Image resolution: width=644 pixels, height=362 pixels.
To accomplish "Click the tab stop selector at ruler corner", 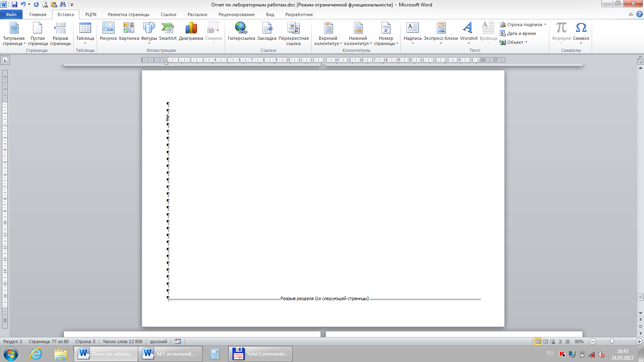I will (5, 60).
